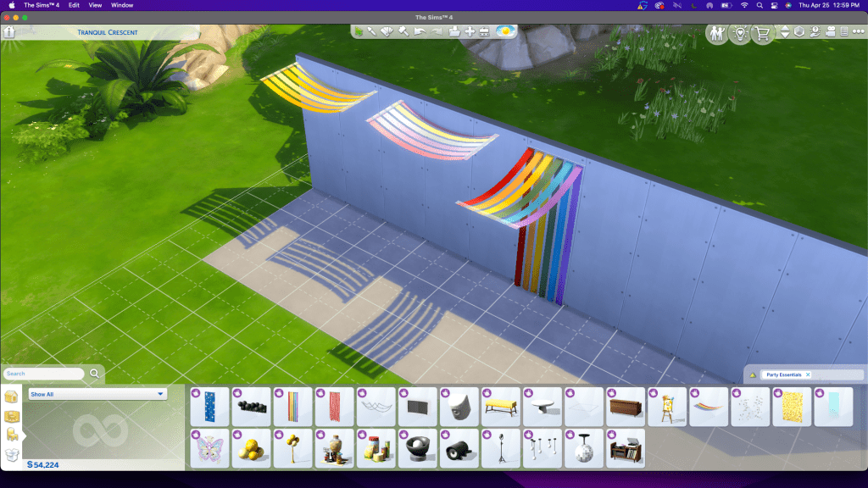The height and width of the screenshot is (488, 868).
Task: Click the Undo arrow in build toolbar
Action: (x=421, y=32)
